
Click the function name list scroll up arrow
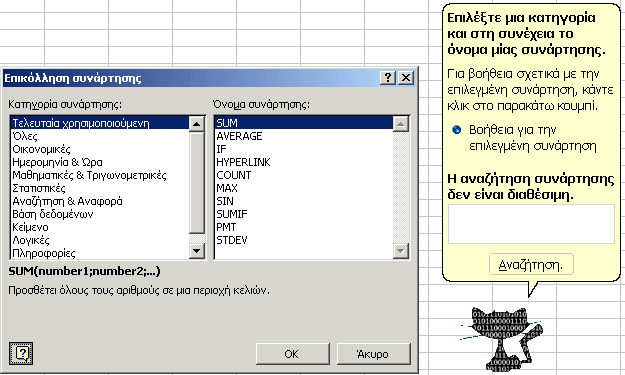(x=401, y=124)
